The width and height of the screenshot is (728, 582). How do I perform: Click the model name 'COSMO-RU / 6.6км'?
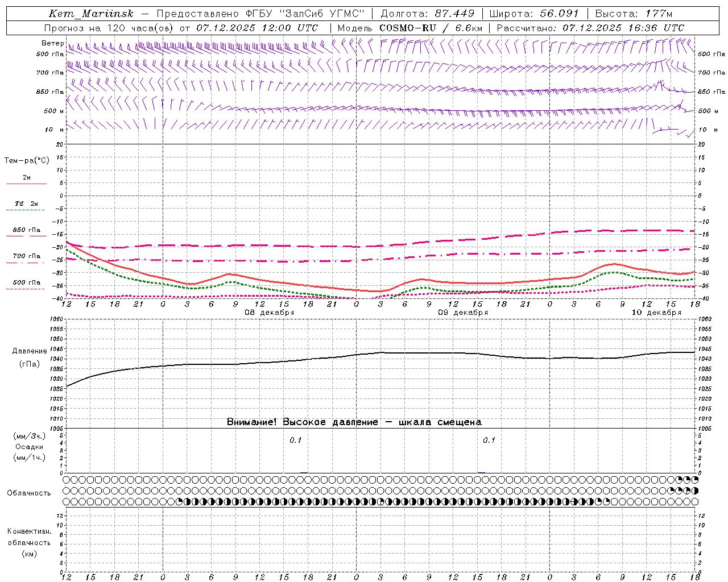(431, 28)
